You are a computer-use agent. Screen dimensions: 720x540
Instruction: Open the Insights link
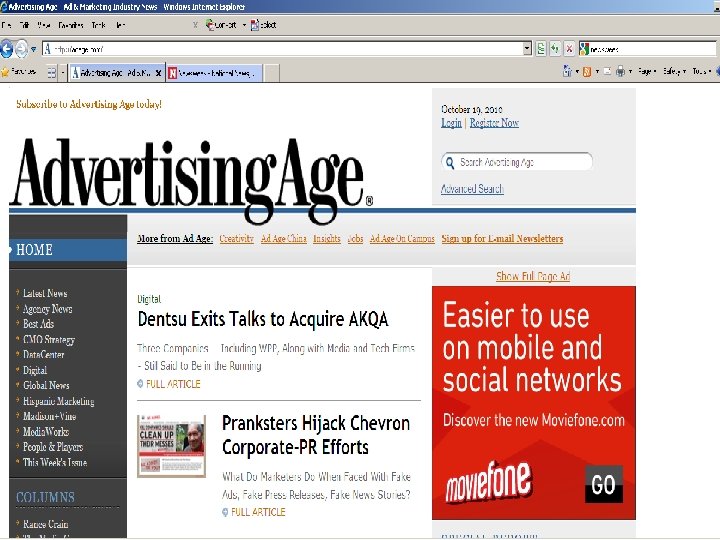click(x=326, y=239)
